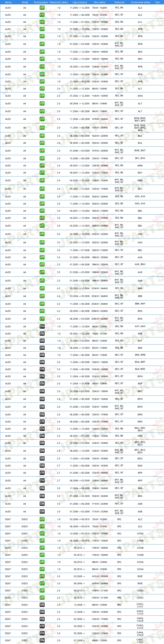Click the 'Pojemność silnika' column header
This screenshot has width=164, height=644.
59,2
